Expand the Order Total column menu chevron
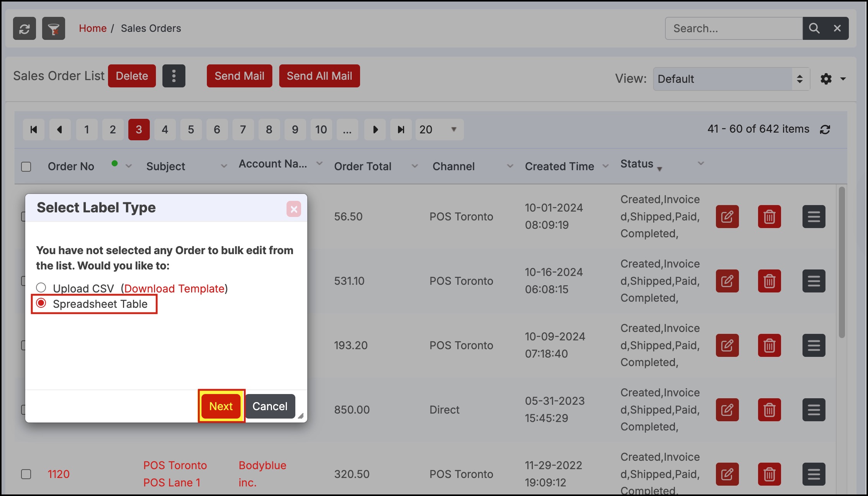Image resolution: width=868 pixels, height=496 pixels. pos(414,166)
